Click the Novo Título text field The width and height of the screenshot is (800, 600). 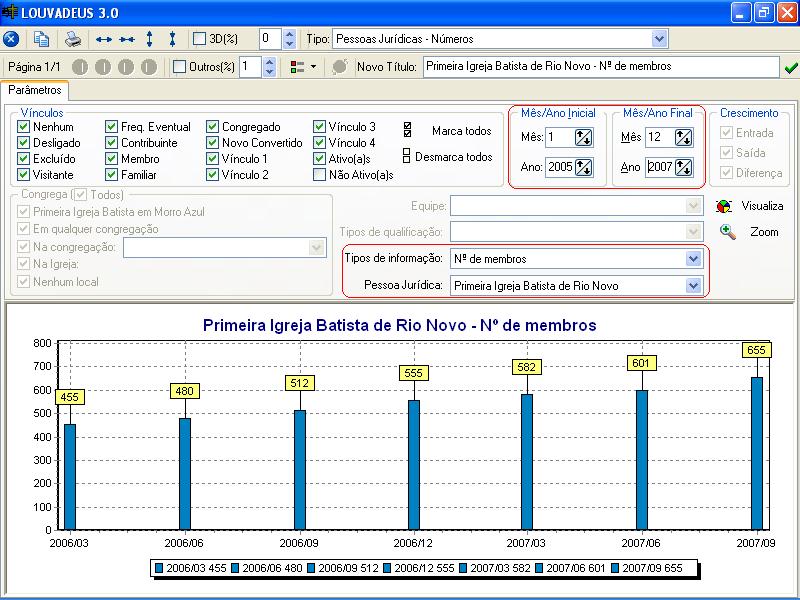pyautogui.click(x=601, y=66)
